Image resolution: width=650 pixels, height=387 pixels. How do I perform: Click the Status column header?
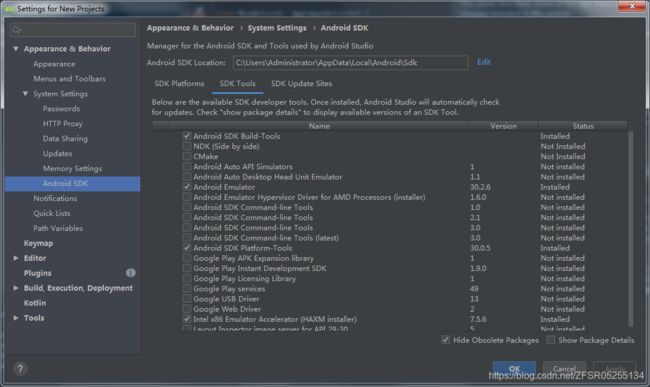point(583,126)
